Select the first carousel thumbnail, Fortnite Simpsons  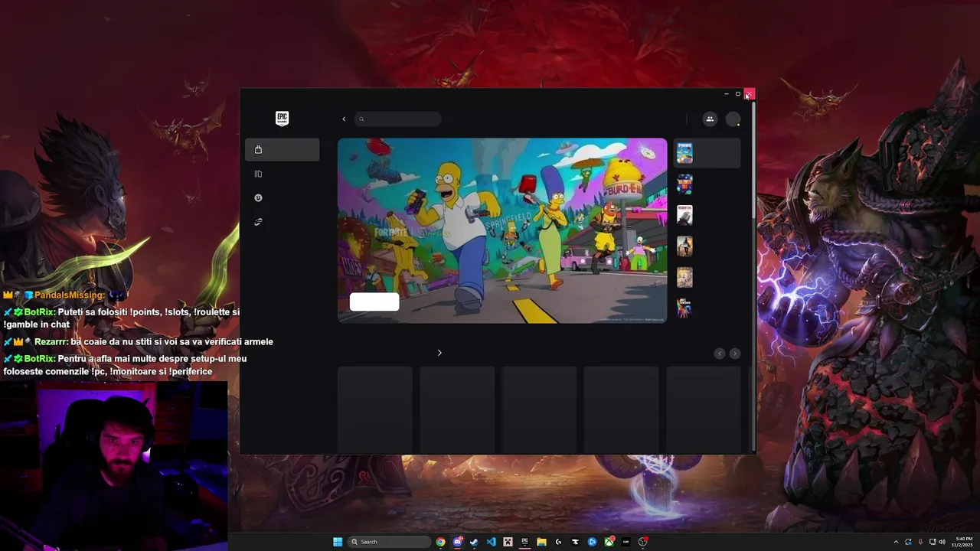pyautogui.click(x=684, y=153)
